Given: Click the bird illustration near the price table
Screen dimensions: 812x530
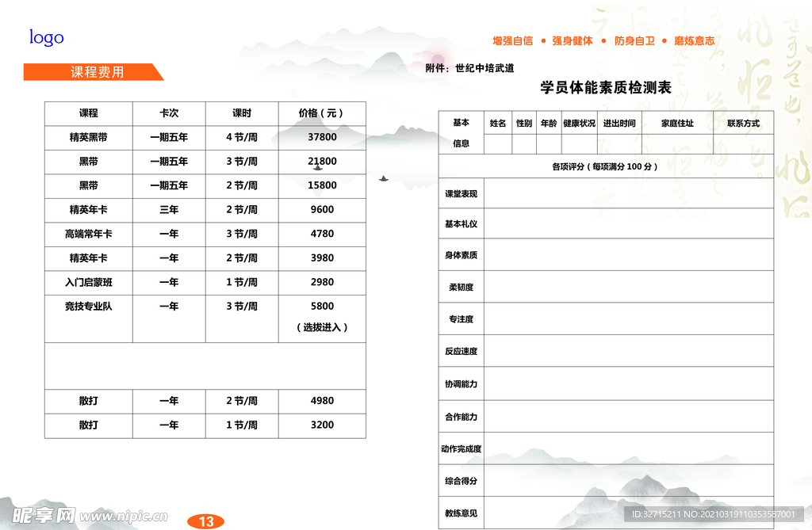Looking at the screenshot, I should point(383,179).
